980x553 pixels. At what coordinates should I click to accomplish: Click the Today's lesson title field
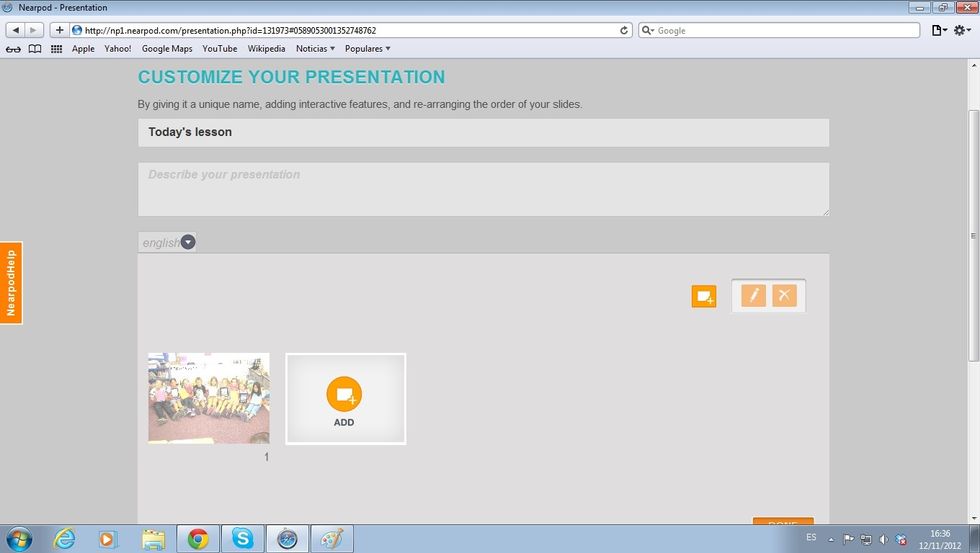(x=483, y=132)
